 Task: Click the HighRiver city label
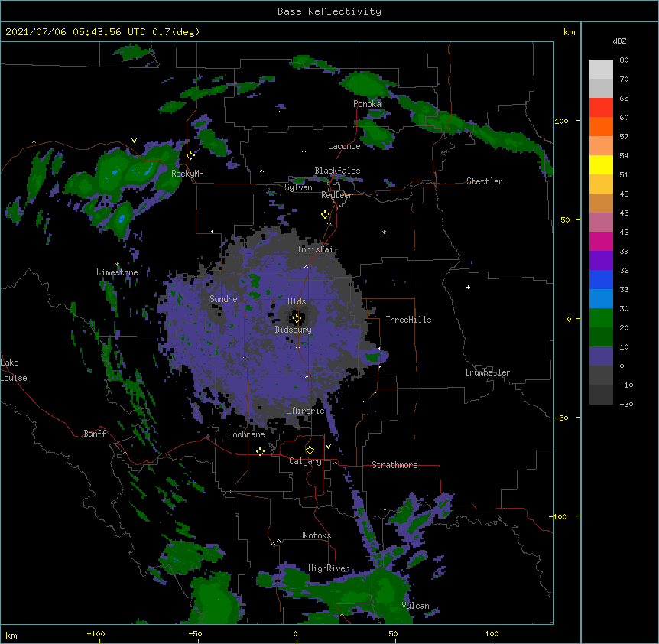point(329,568)
